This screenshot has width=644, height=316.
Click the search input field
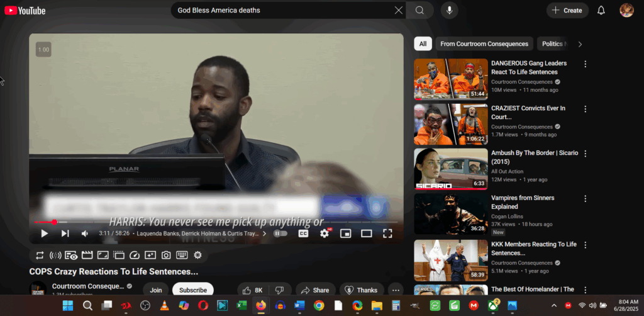(x=284, y=10)
